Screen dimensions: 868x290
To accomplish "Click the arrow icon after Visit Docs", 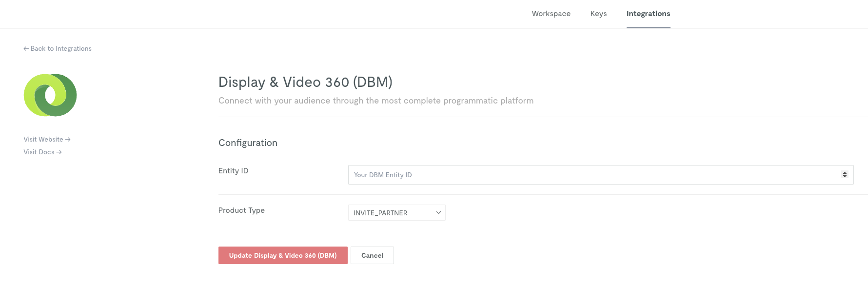I will (x=59, y=152).
